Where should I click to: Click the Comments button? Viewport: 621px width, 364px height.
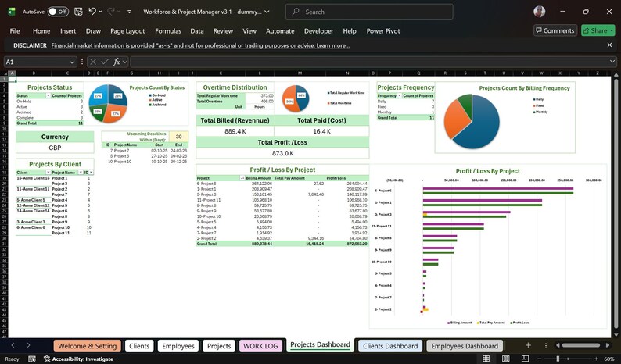point(555,30)
